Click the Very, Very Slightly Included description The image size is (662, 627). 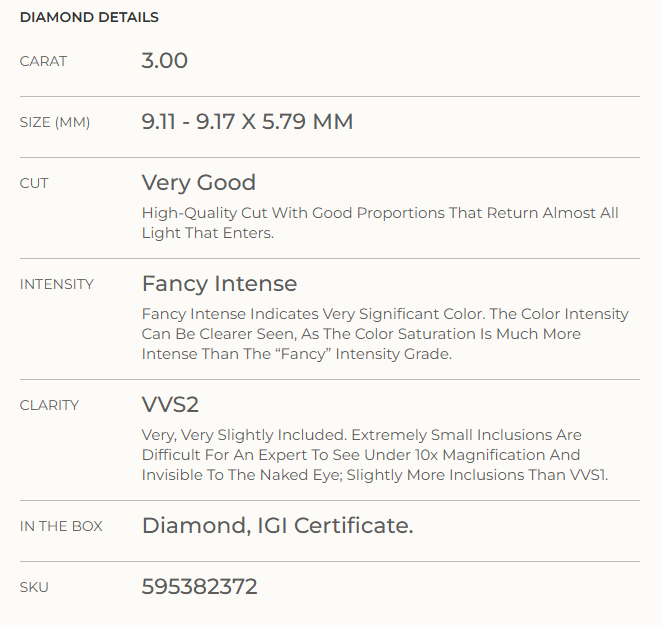pos(375,455)
